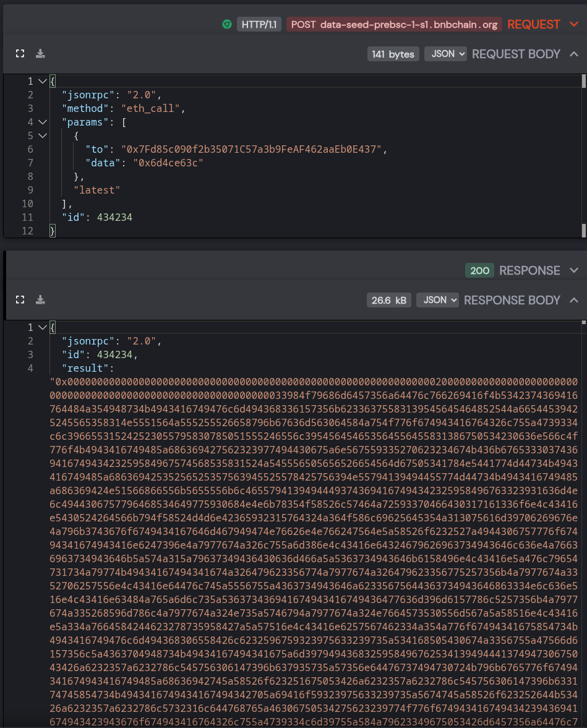Collapse the REQUEST section chevron
Screen dimensions: 587x728
pos(574,24)
